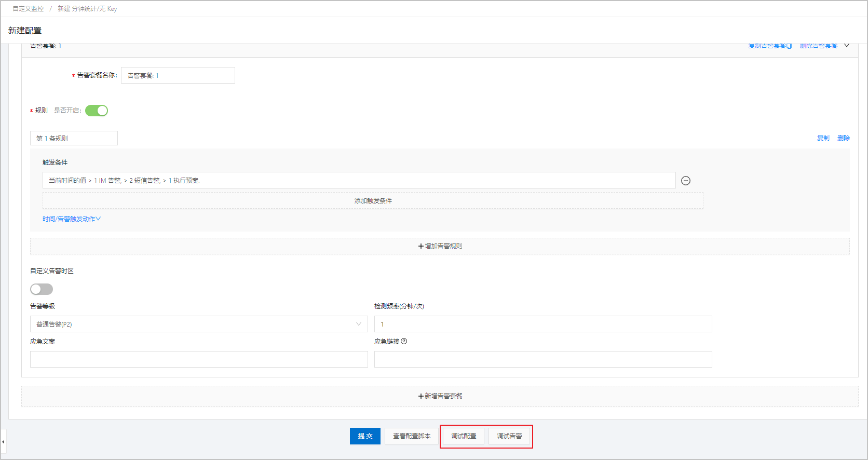Remove the trigger condition with minus icon
This screenshot has width=868, height=460.
[685, 181]
